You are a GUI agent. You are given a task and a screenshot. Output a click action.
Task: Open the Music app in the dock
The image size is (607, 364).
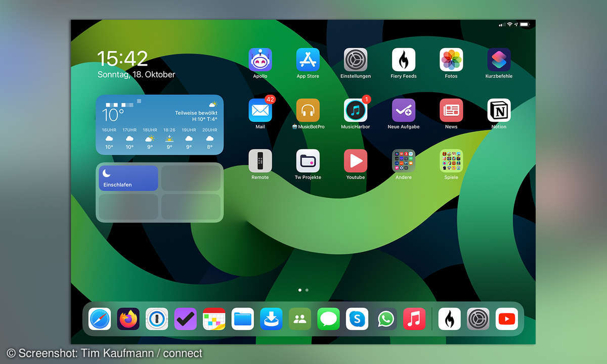click(414, 319)
